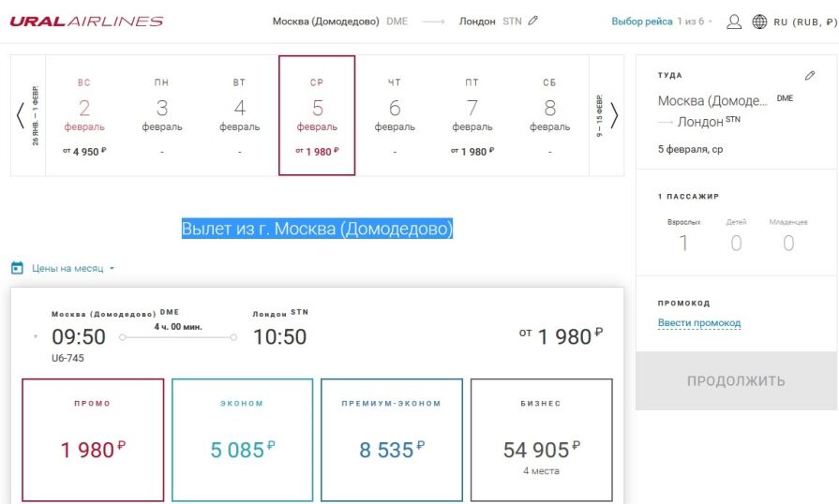The height and width of the screenshot is (504, 839).
Task: Click the 'Ввести промокод' link
Action: coord(698,323)
